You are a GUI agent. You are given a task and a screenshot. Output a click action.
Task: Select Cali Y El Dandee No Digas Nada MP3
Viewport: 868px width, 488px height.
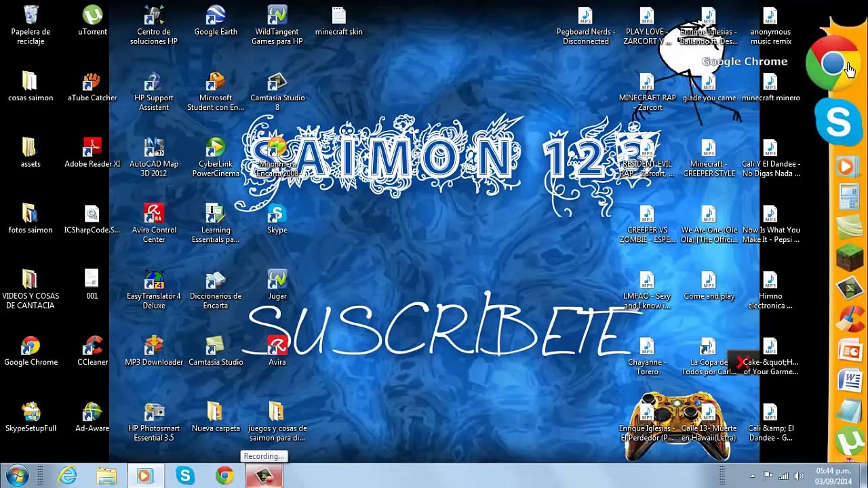(x=771, y=157)
